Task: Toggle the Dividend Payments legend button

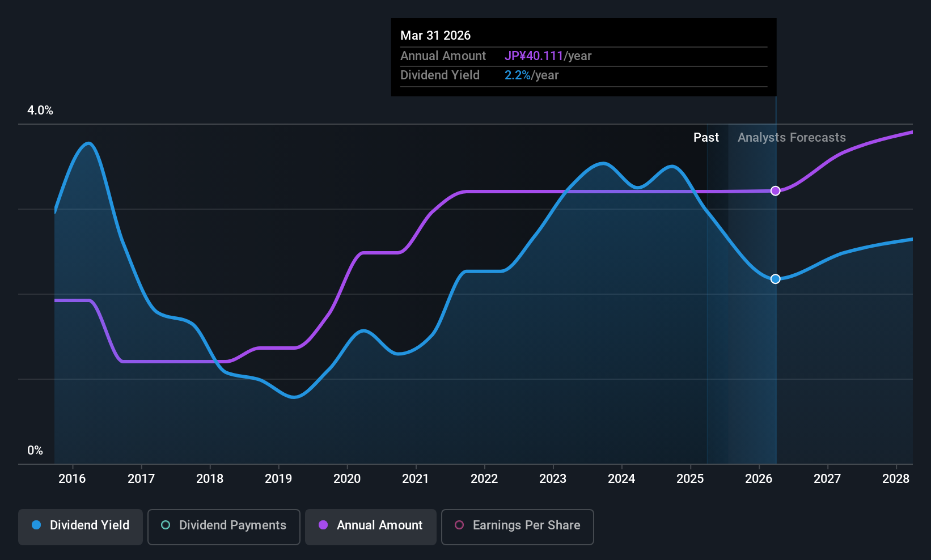Action: 224,527
